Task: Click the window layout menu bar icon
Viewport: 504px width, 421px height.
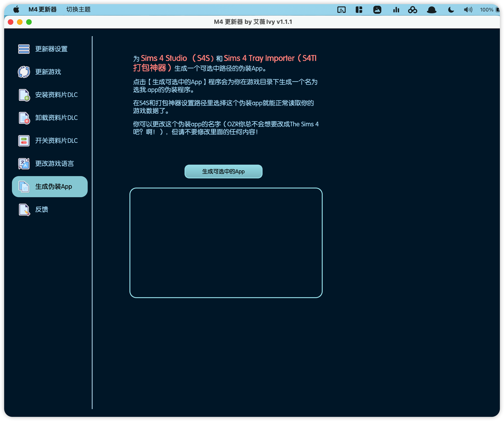Action: tap(359, 10)
